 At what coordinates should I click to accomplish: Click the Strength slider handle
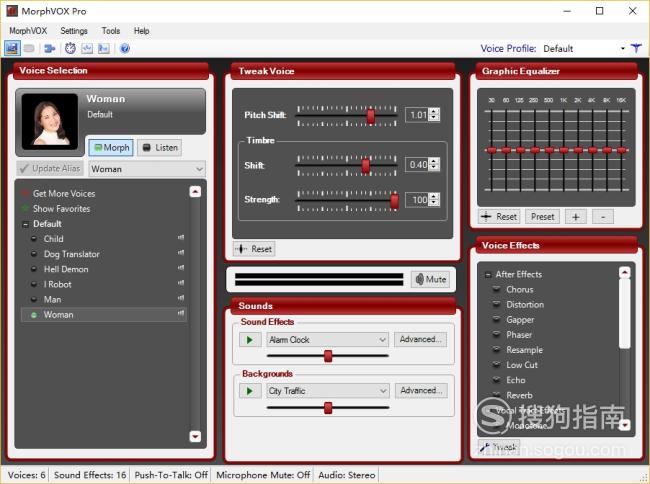pyautogui.click(x=395, y=201)
